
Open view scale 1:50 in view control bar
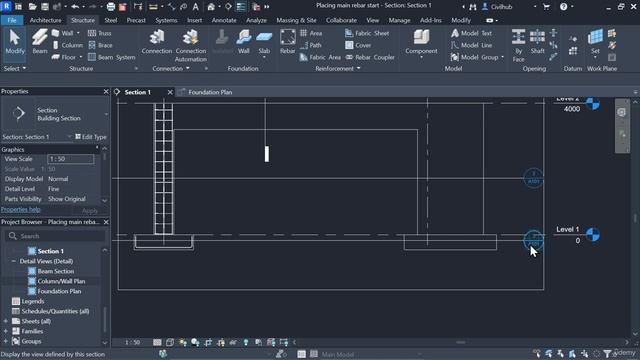132,342
